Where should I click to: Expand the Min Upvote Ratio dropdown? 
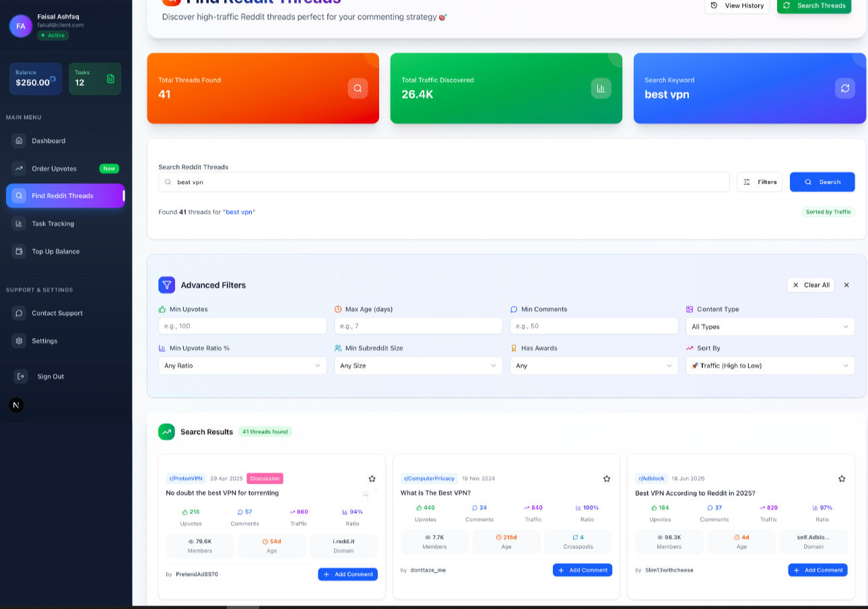click(x=242, y=365)
